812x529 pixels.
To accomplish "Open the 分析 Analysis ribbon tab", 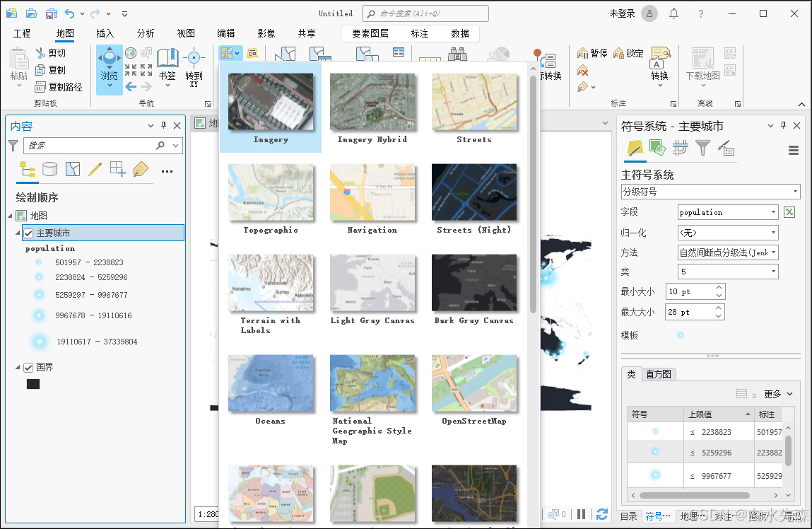I will point(146,33).
